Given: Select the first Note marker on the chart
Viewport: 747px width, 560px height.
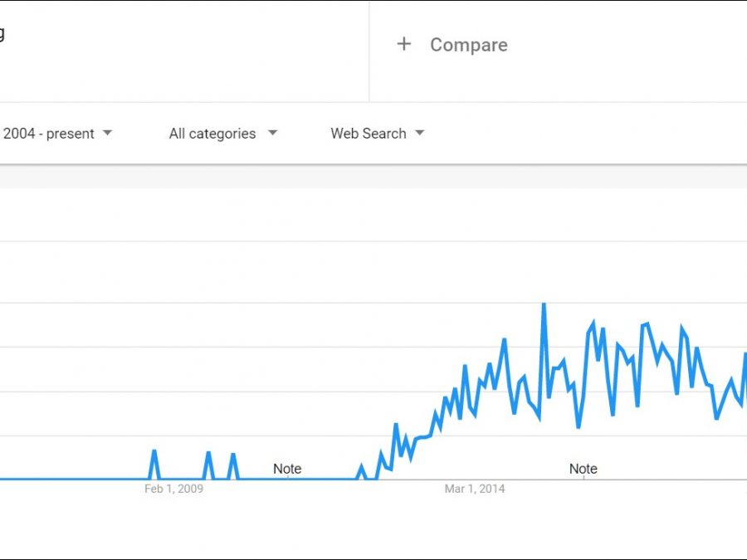Looking at the screenshot, I should 287,469.
